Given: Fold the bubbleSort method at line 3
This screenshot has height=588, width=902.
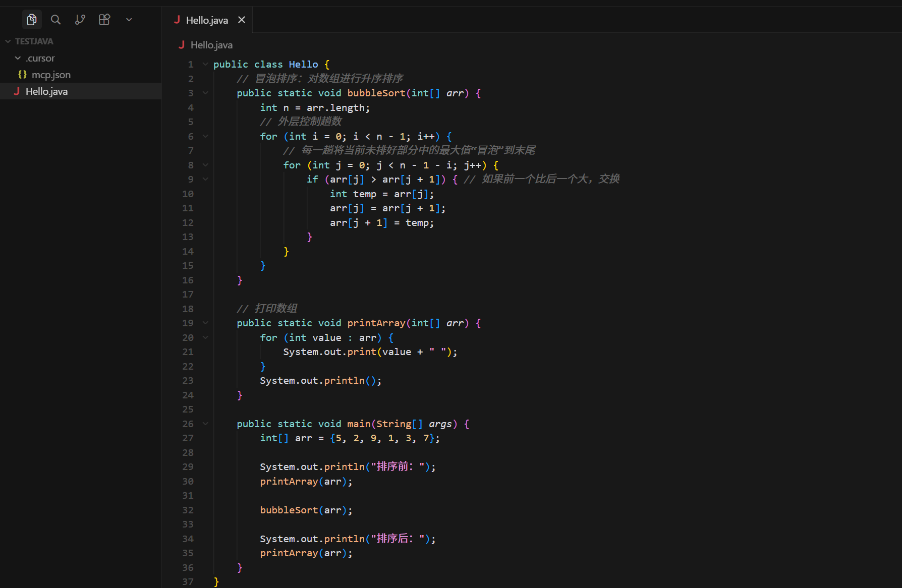Looking at the screenshot, I should 205,93.
